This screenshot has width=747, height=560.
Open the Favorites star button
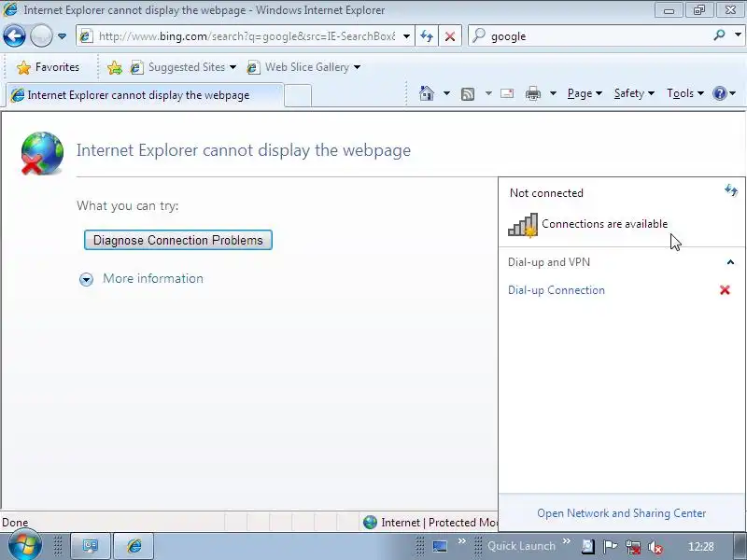click(48, 67)
